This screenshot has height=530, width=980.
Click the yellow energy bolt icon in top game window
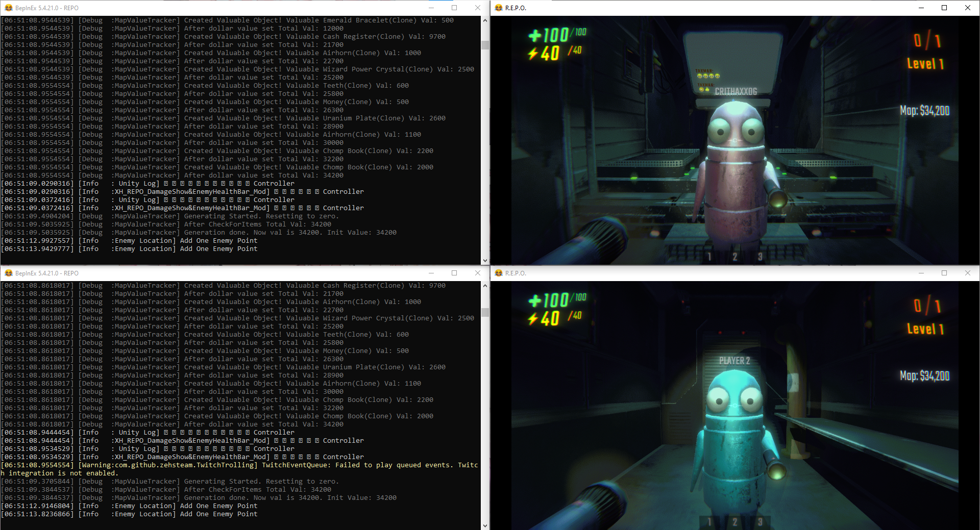coord(533,53)
